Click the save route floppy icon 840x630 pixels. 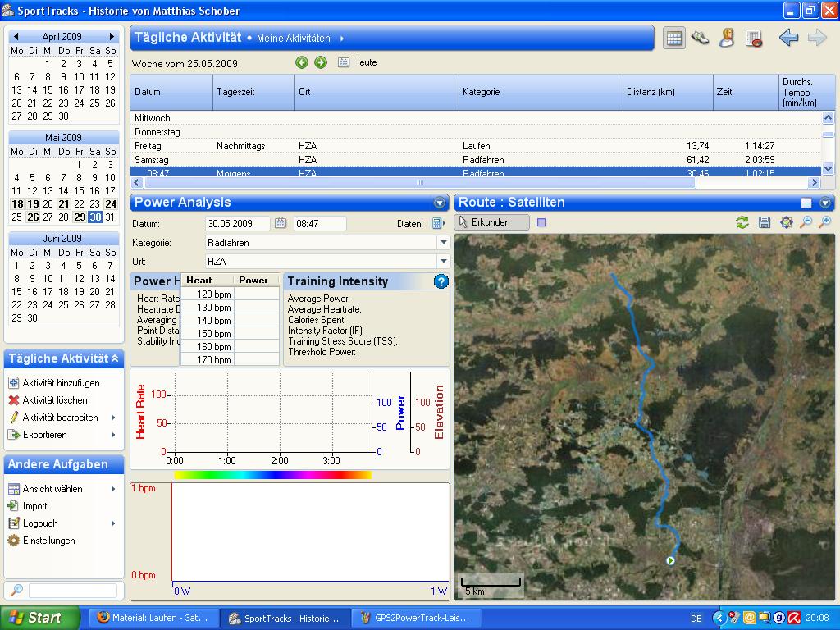point(765,222)
